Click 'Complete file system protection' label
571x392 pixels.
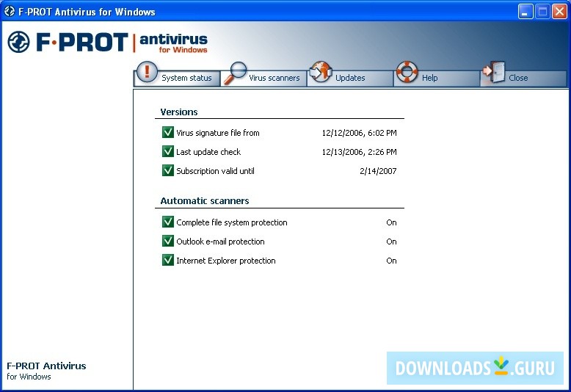click(x=232, y=222)
